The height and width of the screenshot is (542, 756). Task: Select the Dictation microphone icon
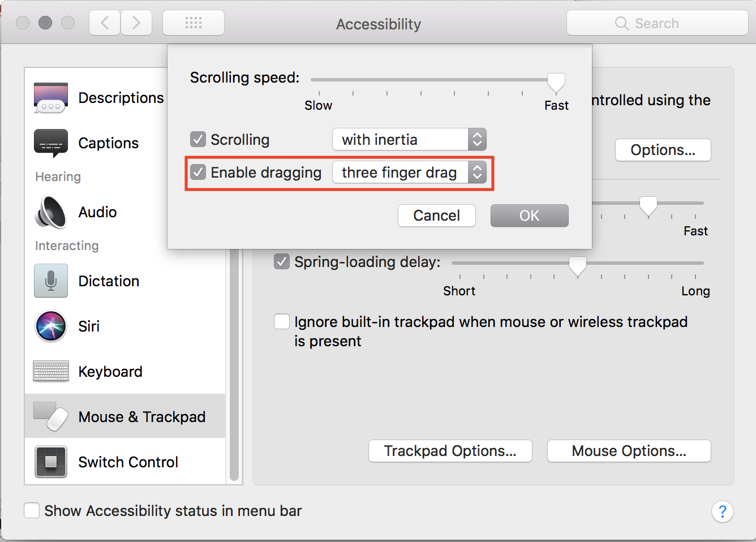pos(51,281)
